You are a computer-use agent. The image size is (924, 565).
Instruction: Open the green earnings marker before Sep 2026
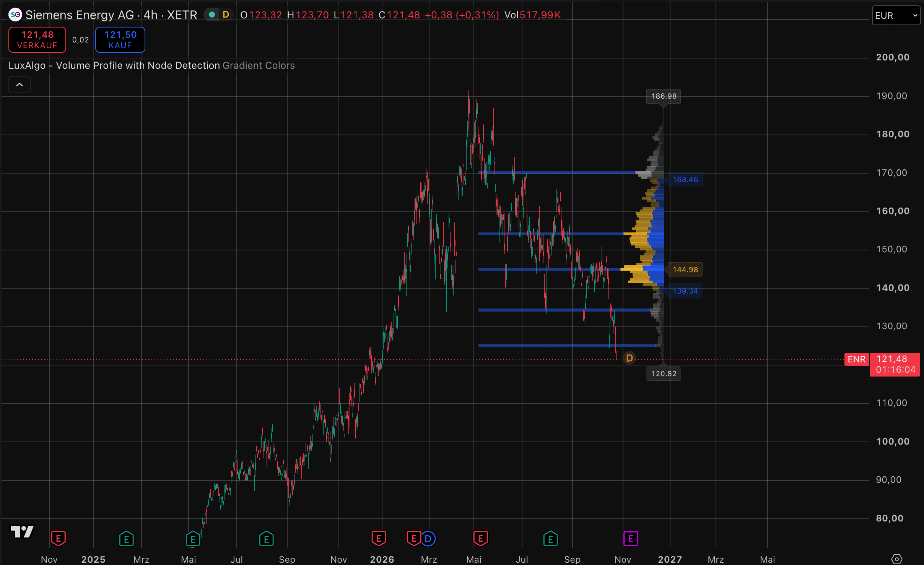pyautogui.click(x=551, y=539)
